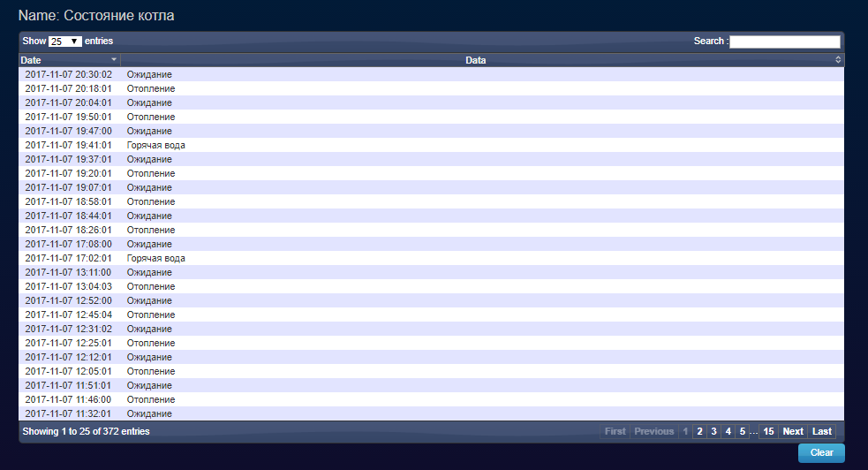Select date cell 2017-11-07 12:12:01
Viewport: 868px width, 470px height.
69,357
